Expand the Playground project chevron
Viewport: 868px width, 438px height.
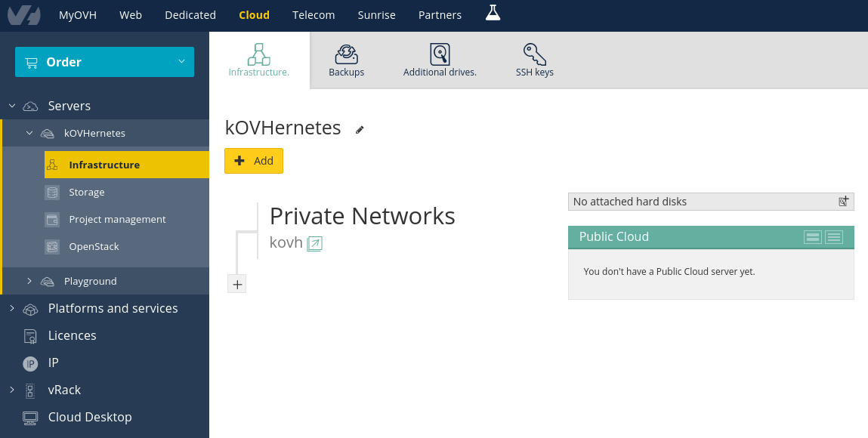click(x=29, y=281)
